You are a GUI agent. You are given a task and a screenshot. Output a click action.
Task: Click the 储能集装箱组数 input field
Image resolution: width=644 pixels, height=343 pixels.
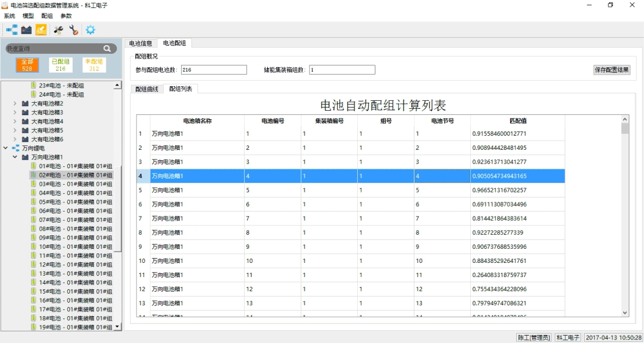coord(342,70)
